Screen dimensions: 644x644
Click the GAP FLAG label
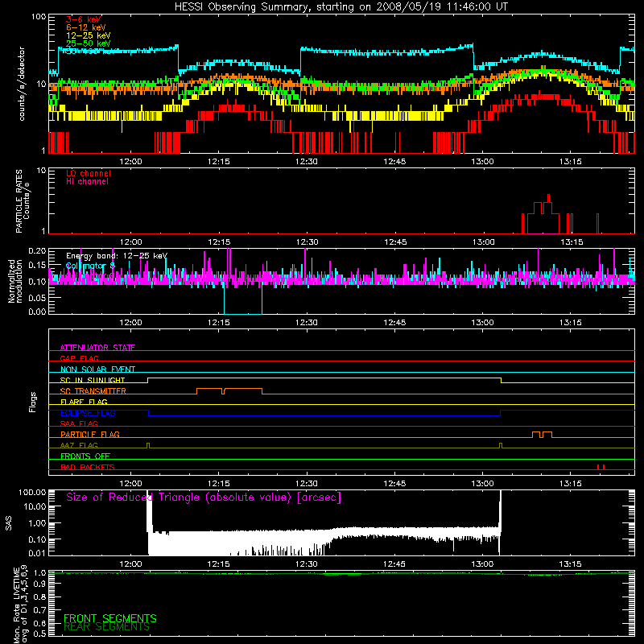click(x=79, y=358)
